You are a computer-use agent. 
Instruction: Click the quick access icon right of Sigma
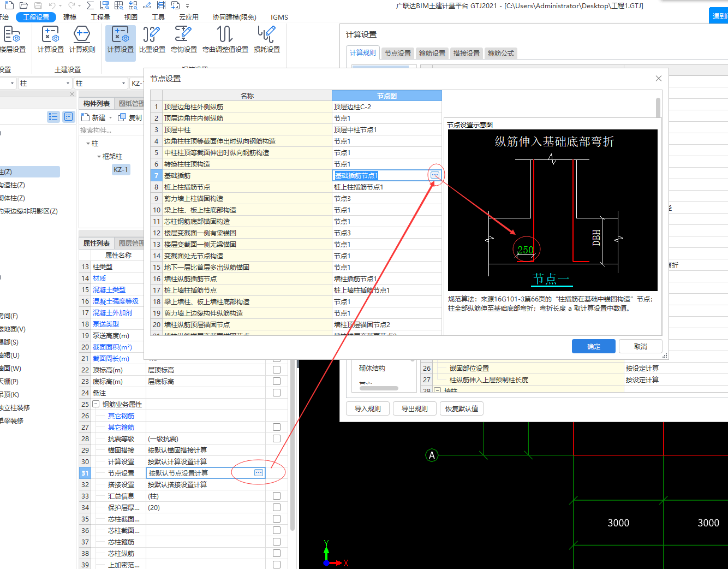[105, 5]
